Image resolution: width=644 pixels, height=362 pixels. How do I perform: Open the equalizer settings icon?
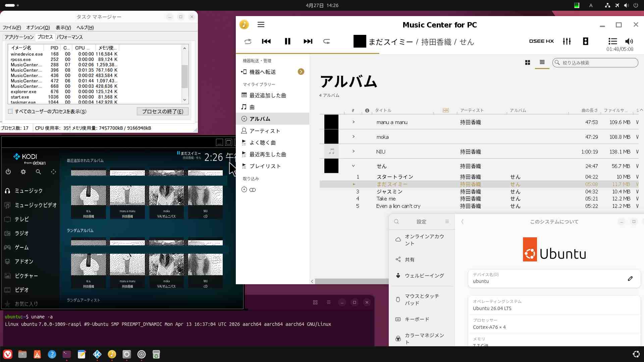tap(567, 41)
